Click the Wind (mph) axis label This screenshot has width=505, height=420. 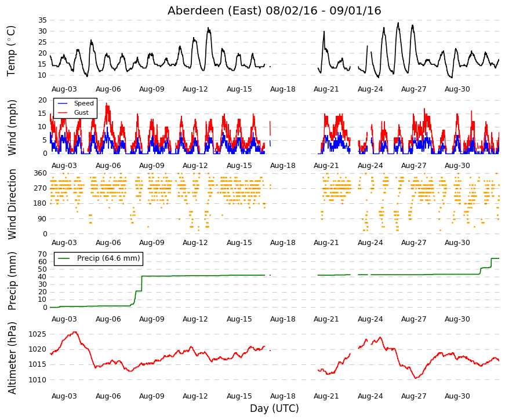click(x=12, y=128)
